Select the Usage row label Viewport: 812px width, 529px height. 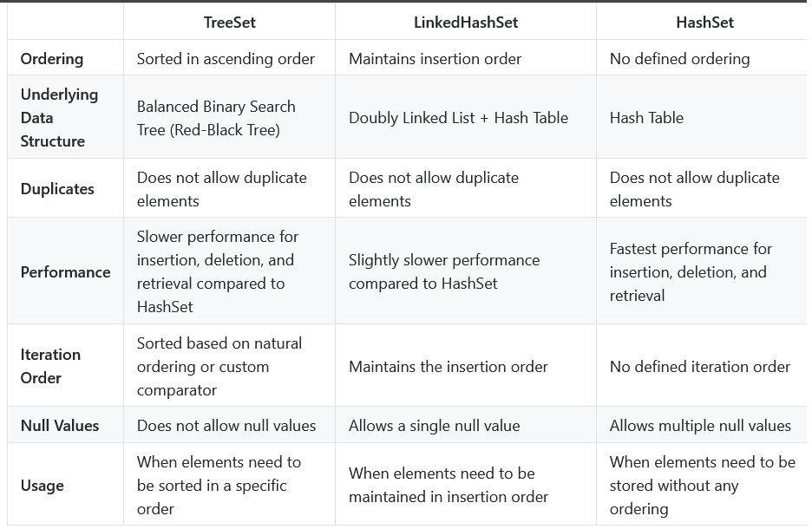(x=42, y=486)
